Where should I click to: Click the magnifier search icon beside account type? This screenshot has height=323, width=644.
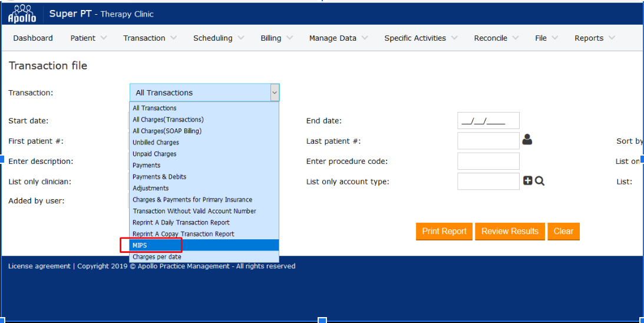540,181
